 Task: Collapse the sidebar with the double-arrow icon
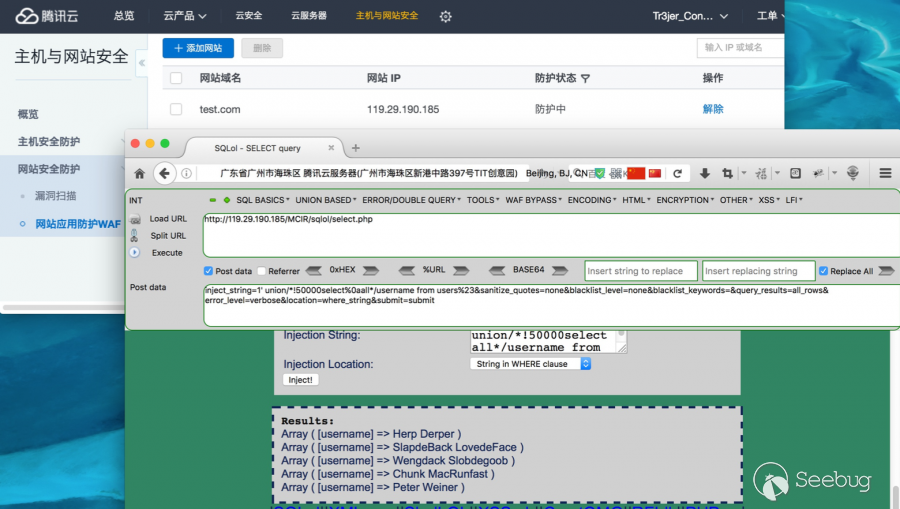(x=142, y=62)
